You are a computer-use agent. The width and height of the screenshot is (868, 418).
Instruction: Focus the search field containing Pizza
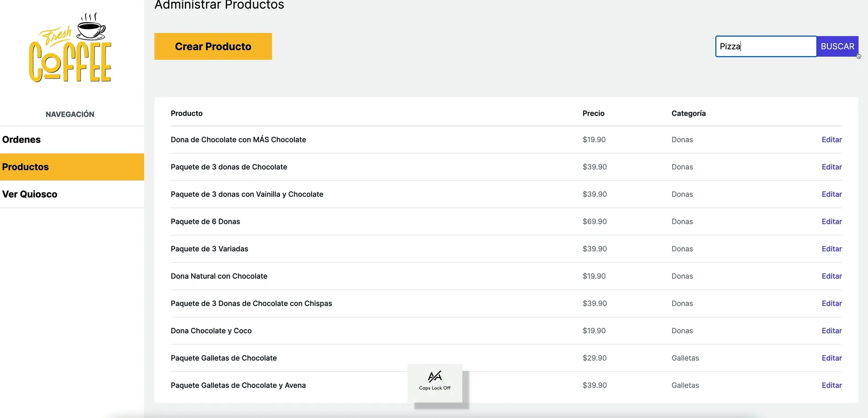pyautogui.click(x=766, y=46)
